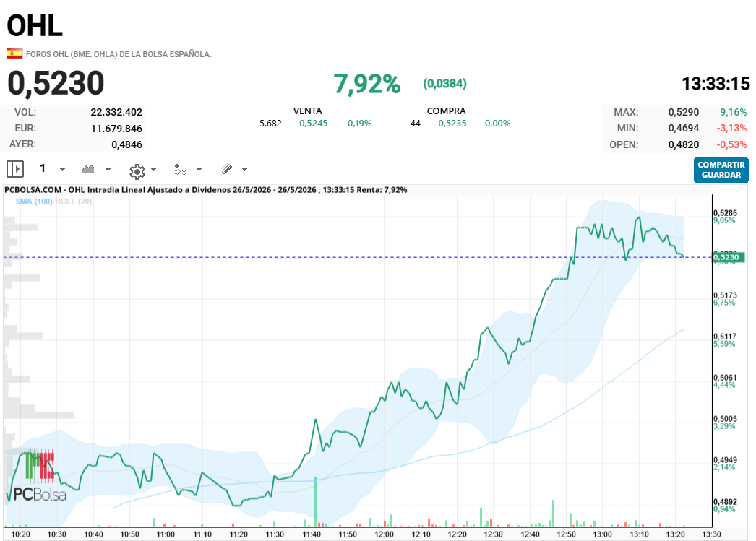Click the add indicator icon
The image size is (756, 541).
pos(180,170)
